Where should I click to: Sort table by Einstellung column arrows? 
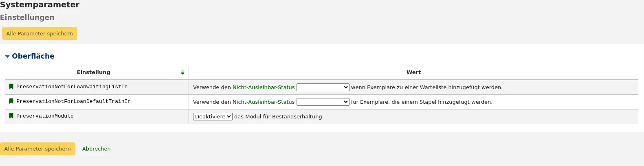(182, 72)
